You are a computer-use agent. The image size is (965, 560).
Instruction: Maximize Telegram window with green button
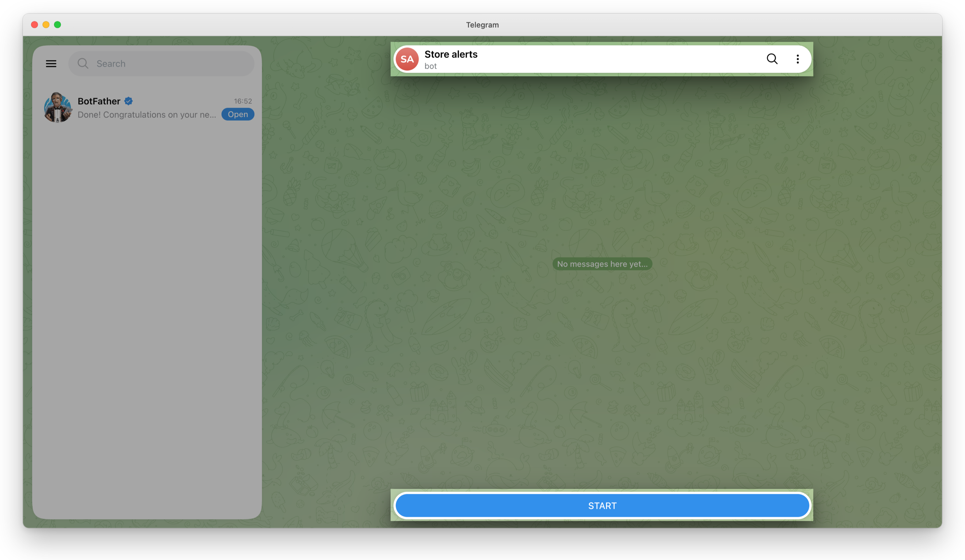[58, 25]
